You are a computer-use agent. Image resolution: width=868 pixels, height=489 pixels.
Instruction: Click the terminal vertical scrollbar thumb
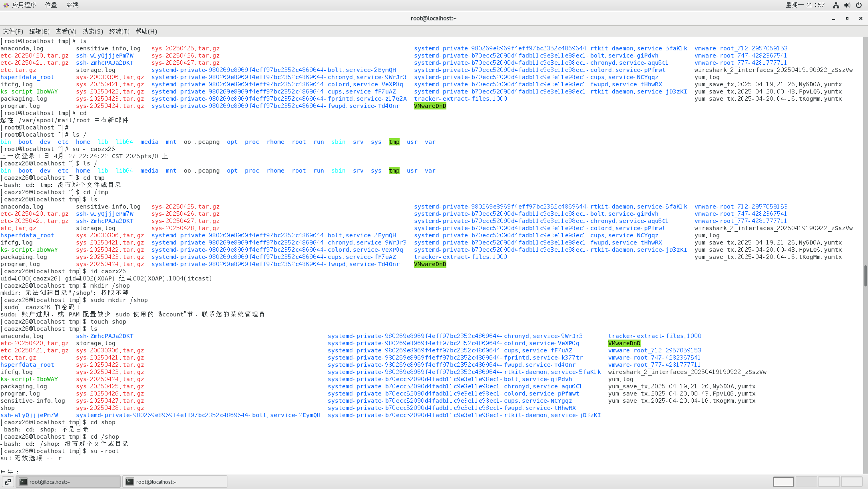point(865,276)
